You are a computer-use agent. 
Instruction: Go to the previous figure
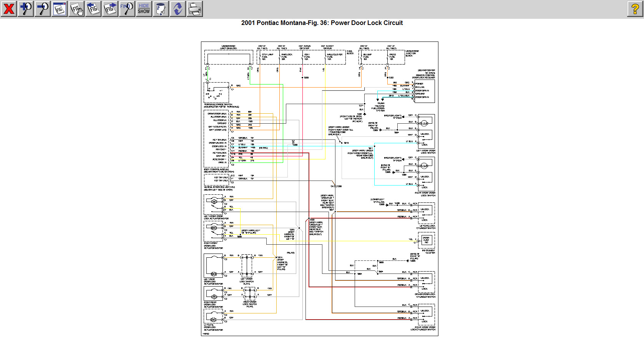pos(93,9)
